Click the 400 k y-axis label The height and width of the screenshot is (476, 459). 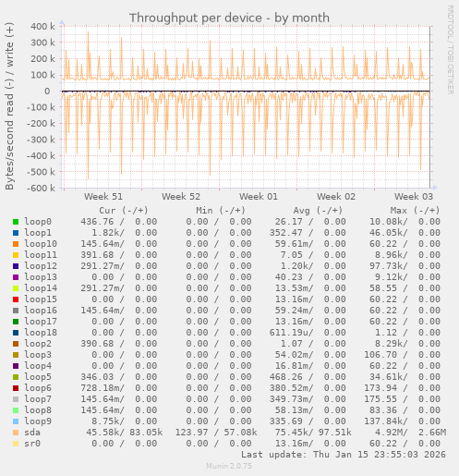pyautogui.click(x=42, y=27)
